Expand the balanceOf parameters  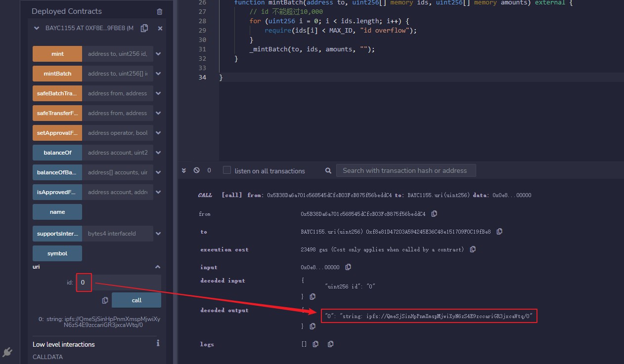tap(158, 153)
